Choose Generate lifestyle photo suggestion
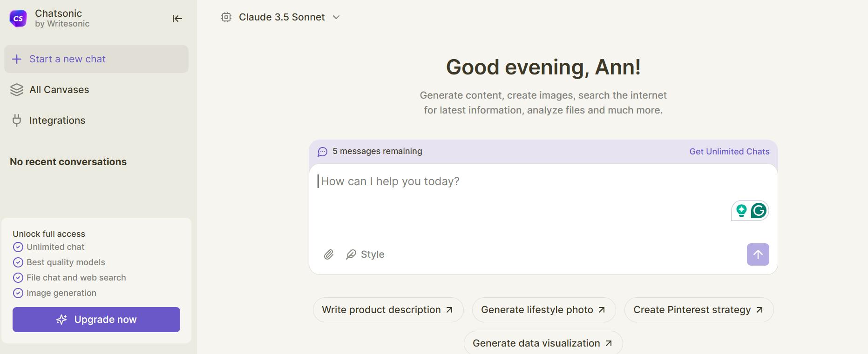This screenshot has height=354, width=868. (543, 310)
